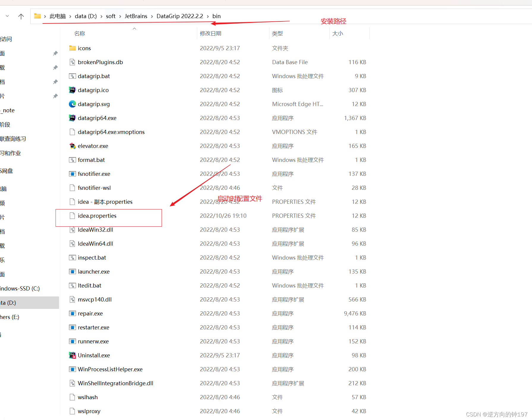Open _note in the navigation pane

click(x=8, y=110)
